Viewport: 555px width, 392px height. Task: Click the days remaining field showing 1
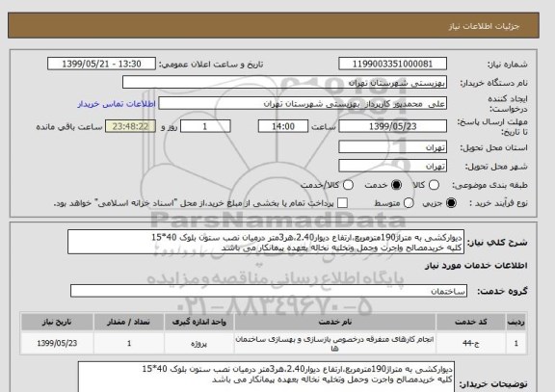tap(205, 126)
